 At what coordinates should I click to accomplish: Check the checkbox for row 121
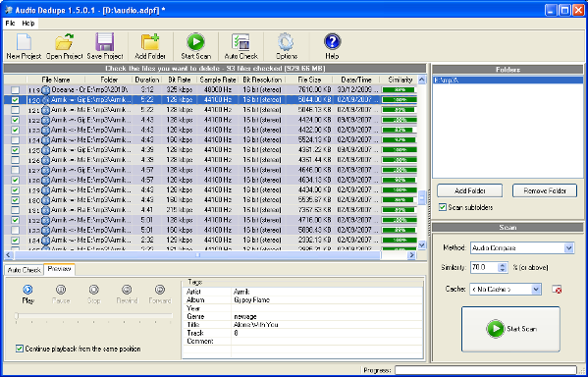15,110
